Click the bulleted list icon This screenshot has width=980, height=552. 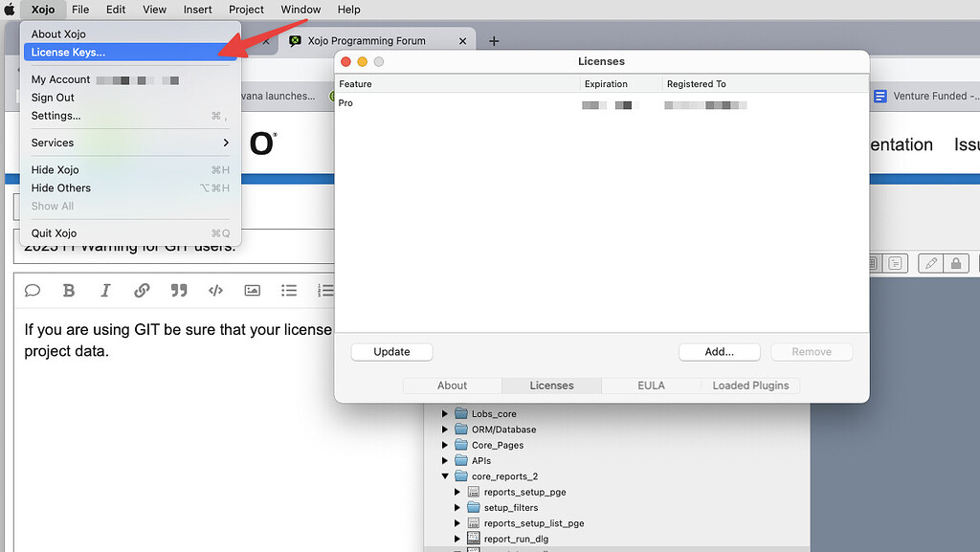[x=288, y=291]
